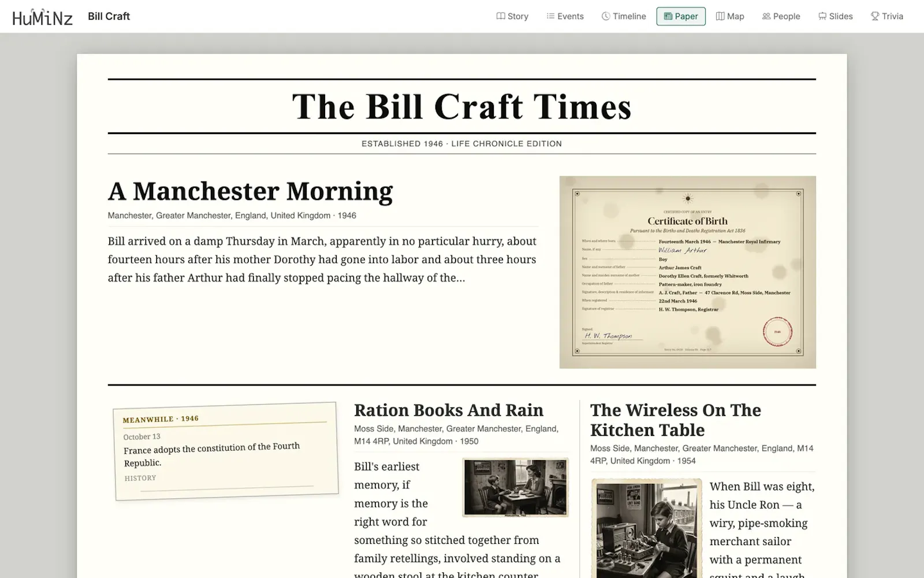The height and width of the screenshot is (578, 924).
Task: Click the 'HISTORY' tag on Meanwhile card
Action: [x=140, y=478]
